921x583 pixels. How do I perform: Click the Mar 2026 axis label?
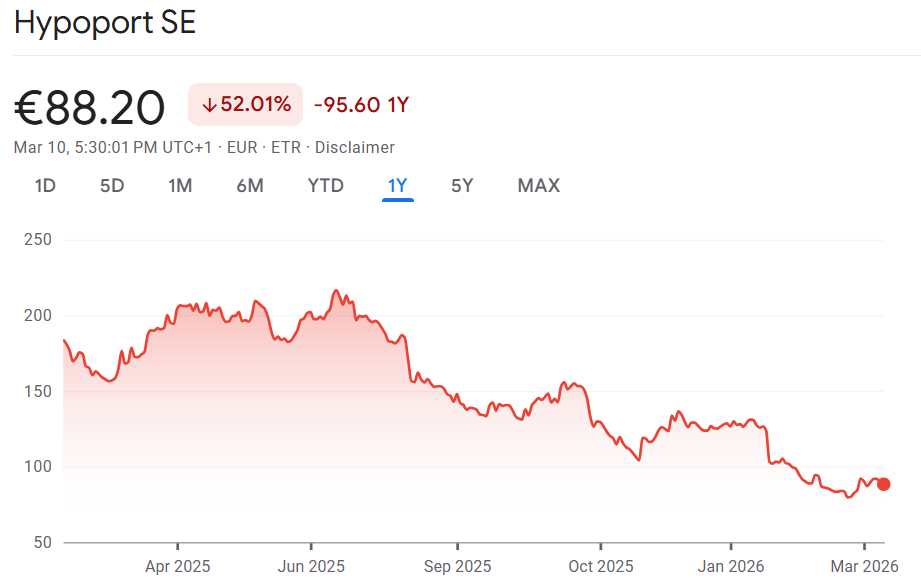[864, 566]
